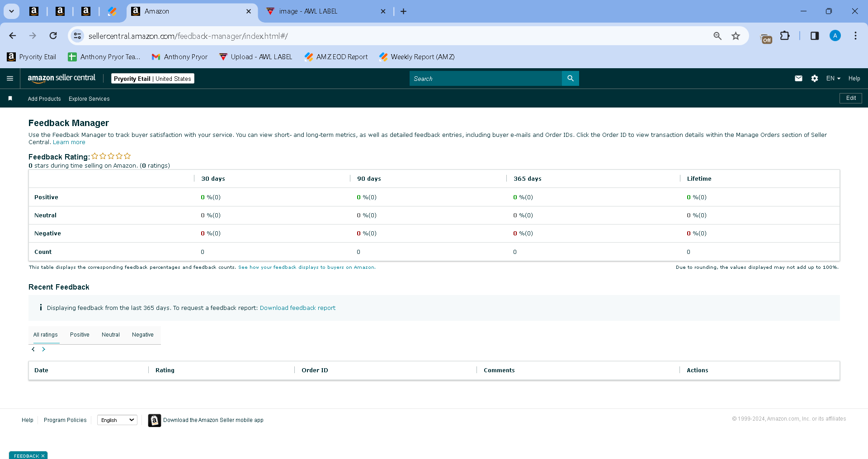Click the amazon seller central logo
The width and height of the screenshot is (868, 459).
pos(61,78)
